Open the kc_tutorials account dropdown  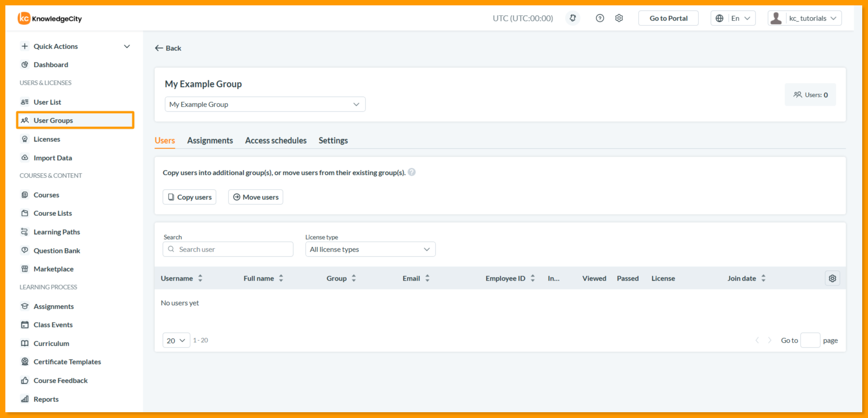coord(805,18)
